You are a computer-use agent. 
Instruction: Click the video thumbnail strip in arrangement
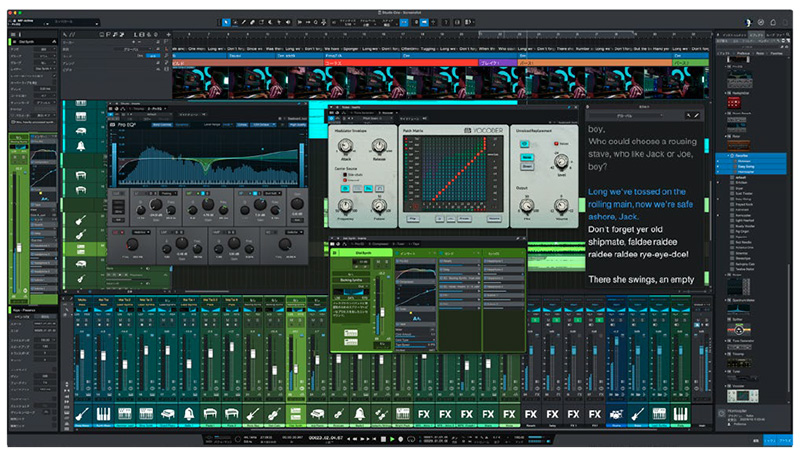tap(440, 83)
